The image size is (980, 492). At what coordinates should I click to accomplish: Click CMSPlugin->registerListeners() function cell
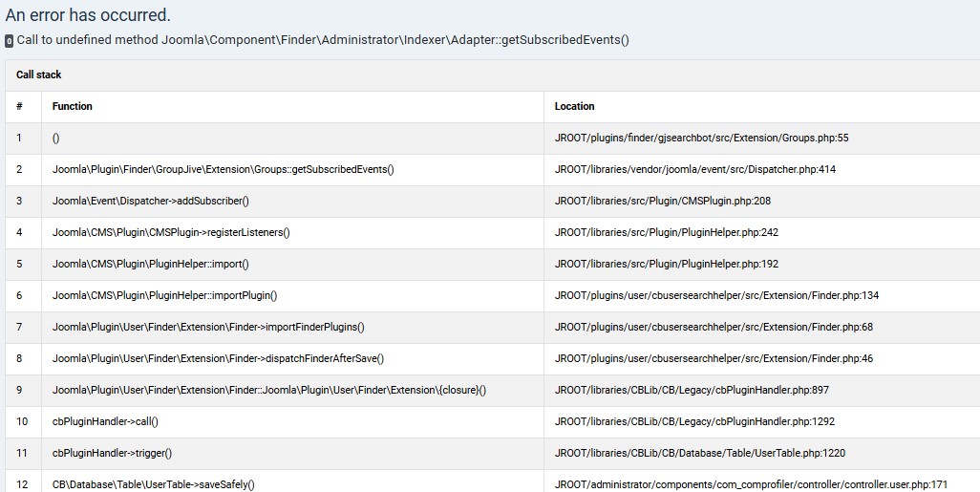(171, 232)
